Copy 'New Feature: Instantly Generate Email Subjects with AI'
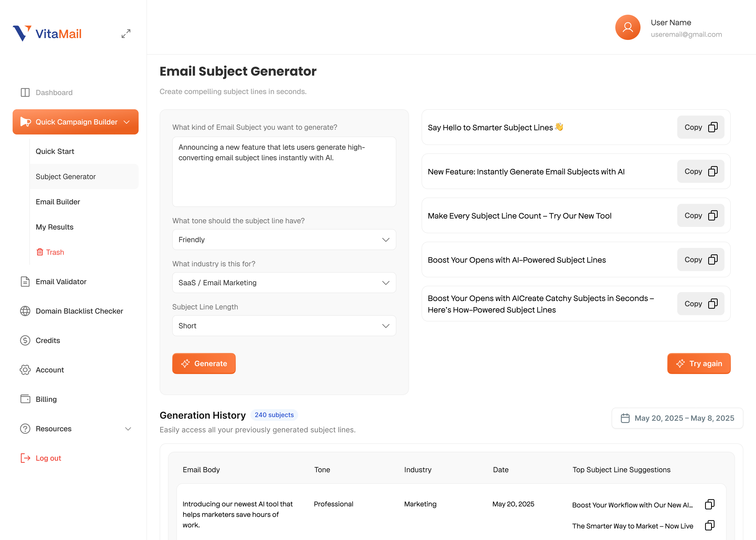The image size is (756, 540). point(701,171)
